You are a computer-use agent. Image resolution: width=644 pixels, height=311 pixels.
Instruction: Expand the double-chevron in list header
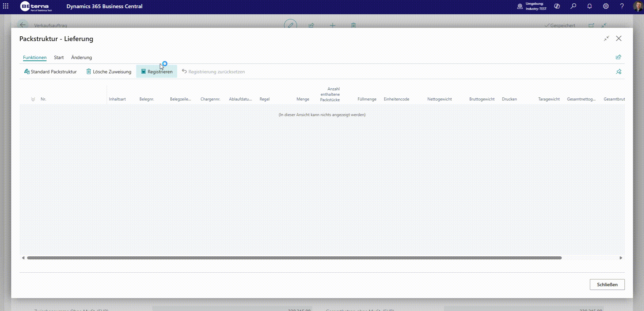[33, 99]
